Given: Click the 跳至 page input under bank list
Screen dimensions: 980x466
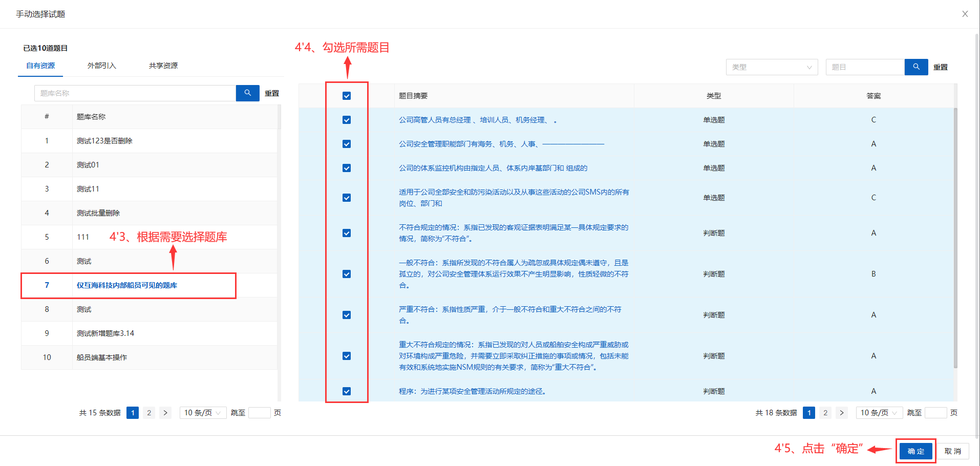Looking at the screenshot, I should (260, 413).
